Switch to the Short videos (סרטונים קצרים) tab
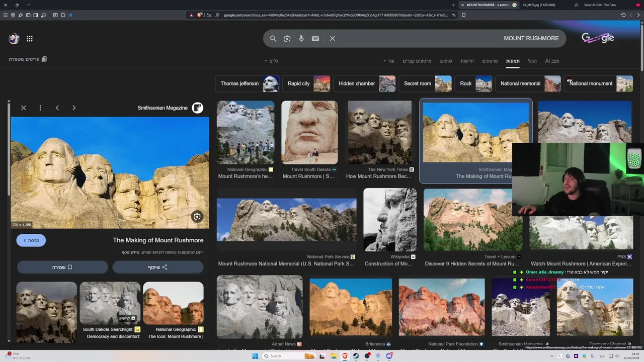The image size is (644, 362). click(x=417, y=61)
